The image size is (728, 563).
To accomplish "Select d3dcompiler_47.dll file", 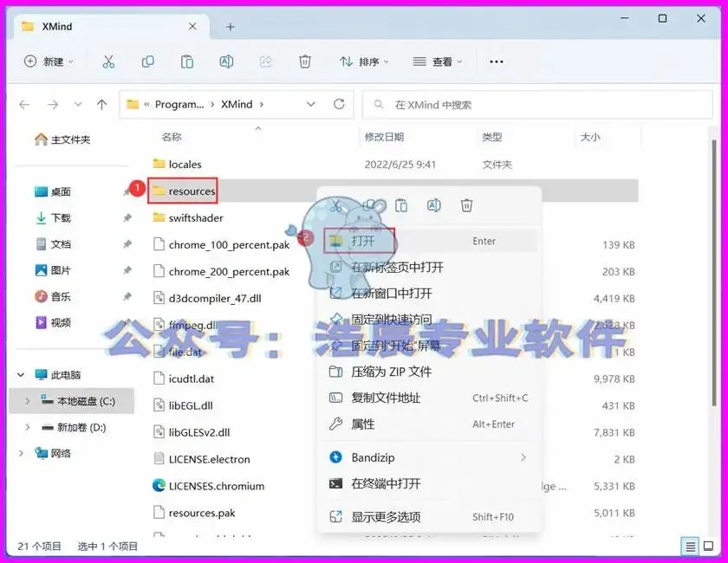I will [x=207, y=298].
